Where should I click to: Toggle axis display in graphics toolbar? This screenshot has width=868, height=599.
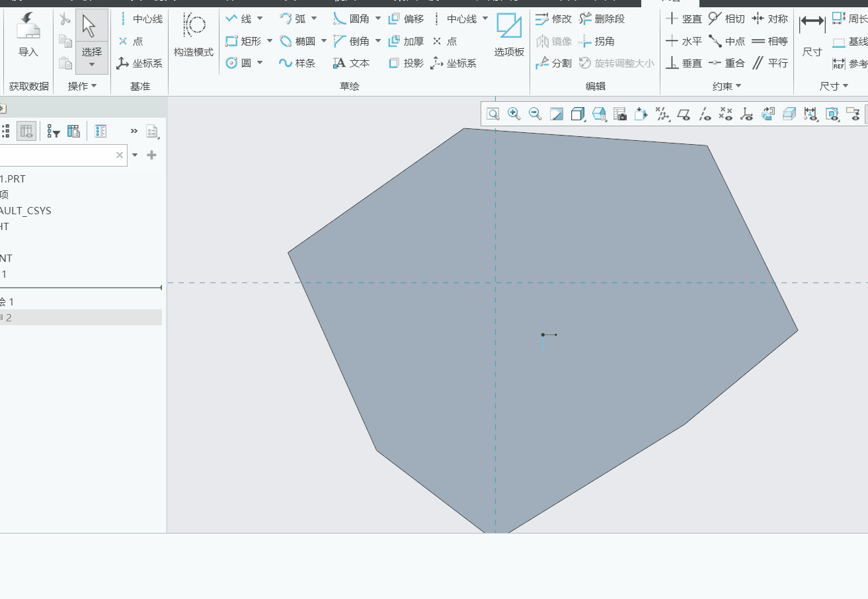[705, 114]
